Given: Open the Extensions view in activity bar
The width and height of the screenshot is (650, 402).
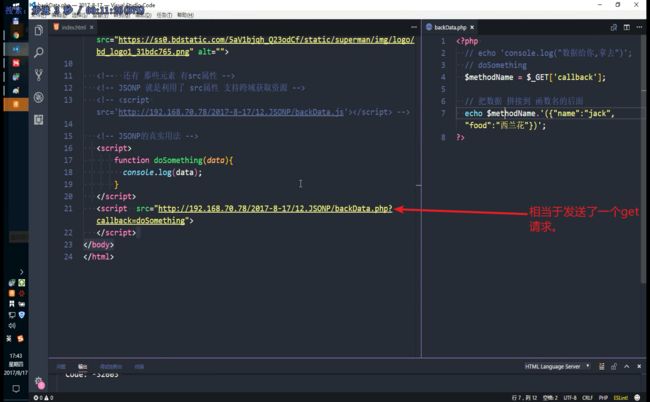Looking at the screenshot, I should coord(39,120).
